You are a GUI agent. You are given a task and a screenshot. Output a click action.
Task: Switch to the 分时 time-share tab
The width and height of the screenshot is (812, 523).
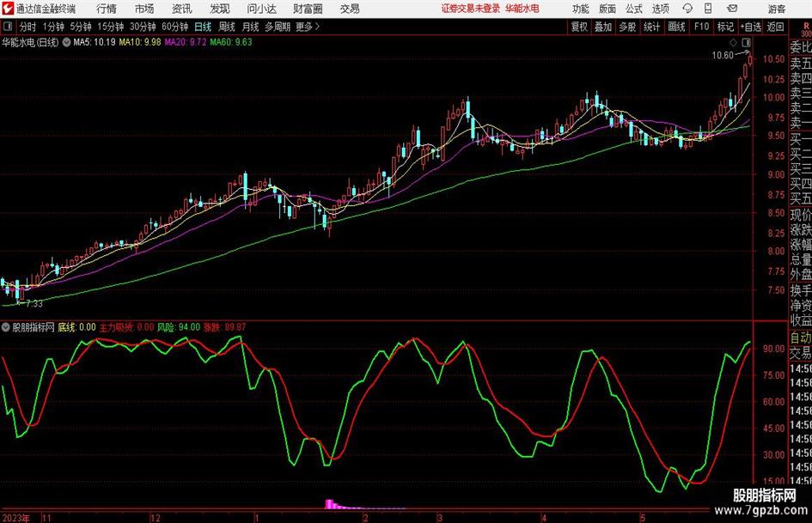[x=28, y=27]
